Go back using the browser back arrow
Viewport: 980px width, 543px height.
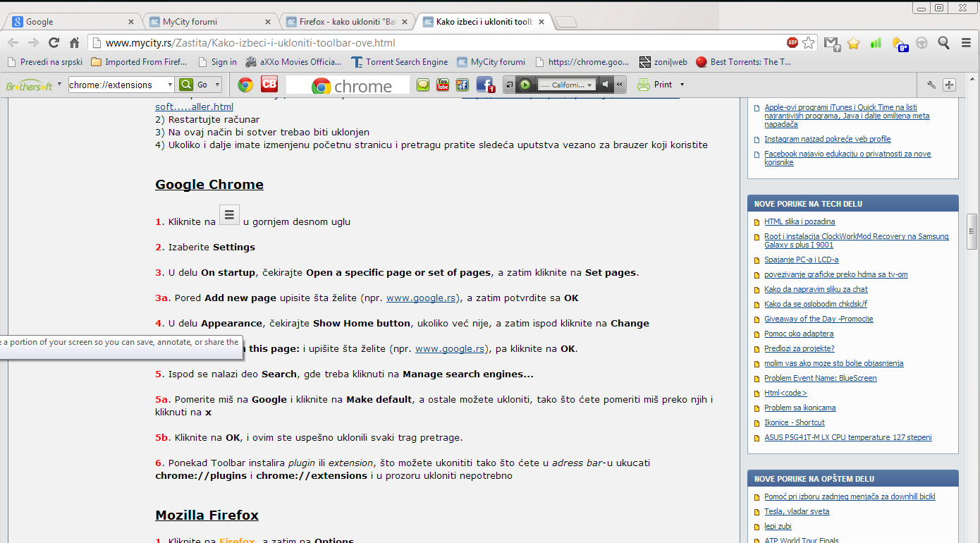(x=13, y=43)
